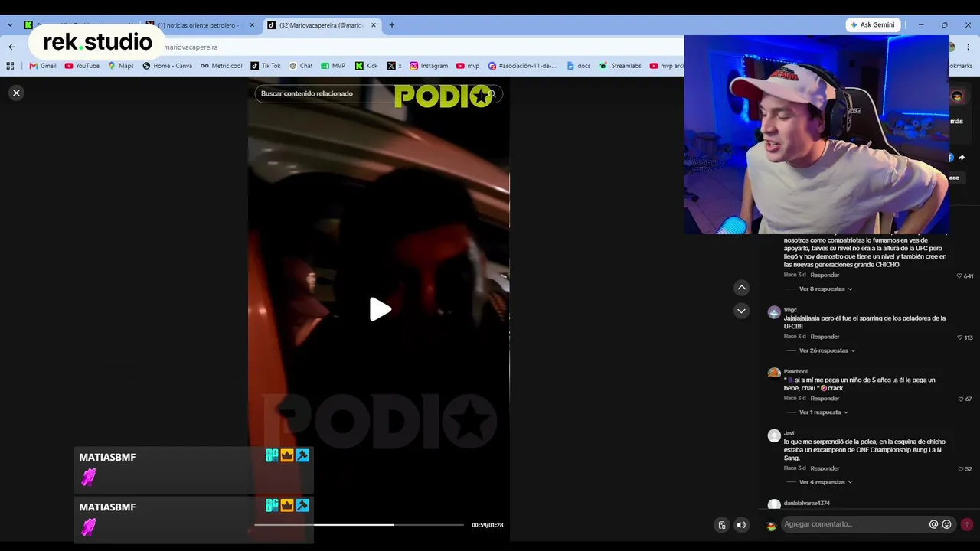
Task: Open the 'Home - Canva' bookmark
Action: pos(167,66)
